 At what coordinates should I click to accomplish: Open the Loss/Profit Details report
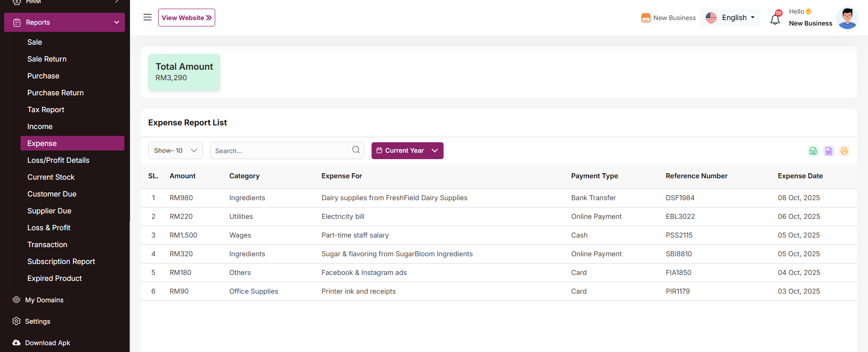click(x=58, y=160)
